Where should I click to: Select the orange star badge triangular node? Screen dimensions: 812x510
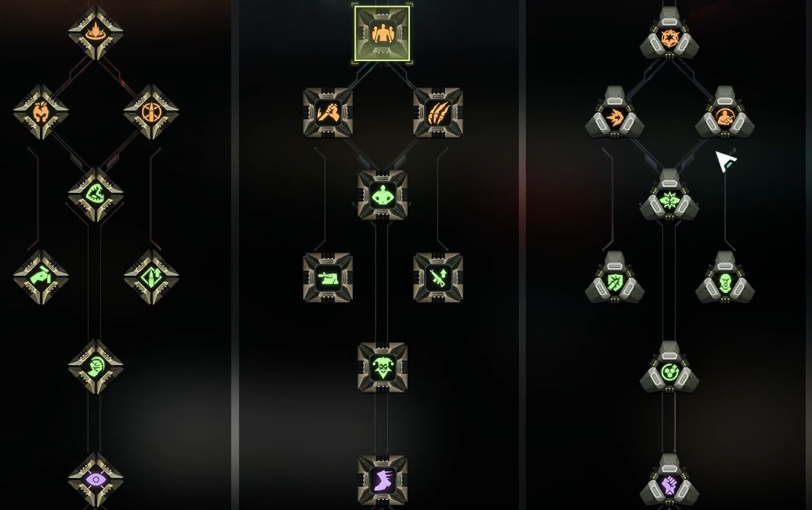click(x=669, y=34)
